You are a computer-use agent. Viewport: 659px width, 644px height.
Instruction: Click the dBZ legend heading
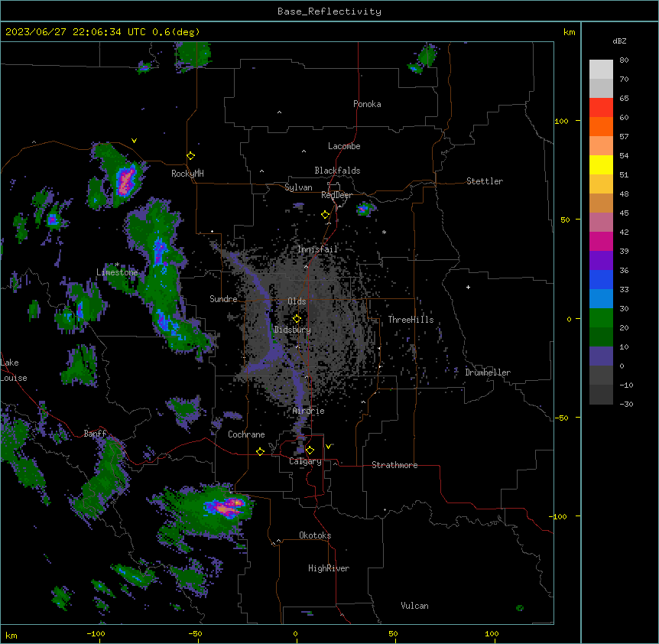(x=619, y=41)
